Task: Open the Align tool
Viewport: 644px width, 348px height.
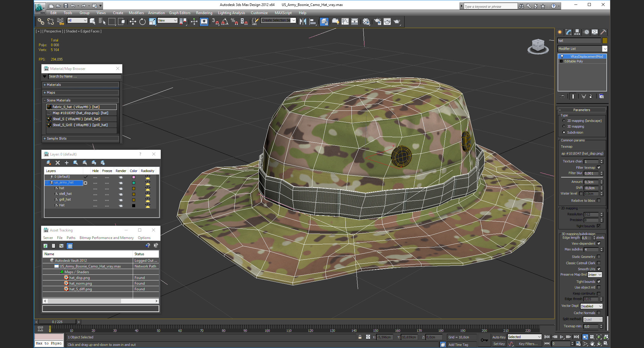Action: (x=313, y=21)
